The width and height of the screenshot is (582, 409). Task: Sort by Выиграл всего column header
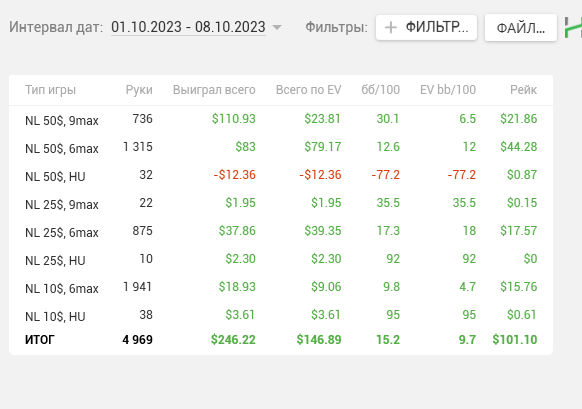pos(214,90)
